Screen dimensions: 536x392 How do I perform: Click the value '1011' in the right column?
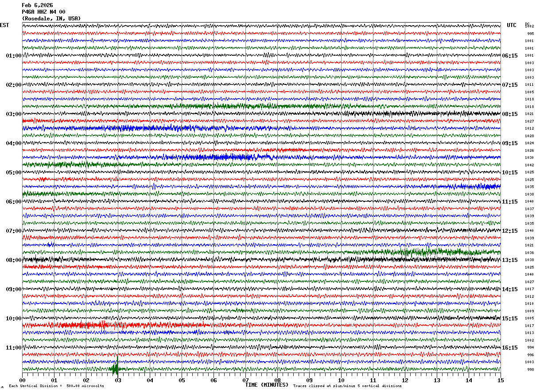529,85
